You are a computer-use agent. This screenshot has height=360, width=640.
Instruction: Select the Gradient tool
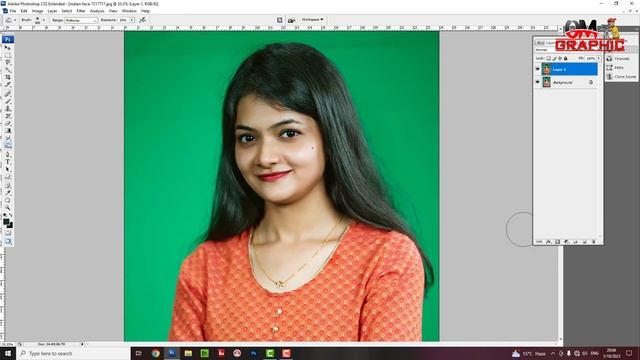pyautogui.click(x=8, y=131)
